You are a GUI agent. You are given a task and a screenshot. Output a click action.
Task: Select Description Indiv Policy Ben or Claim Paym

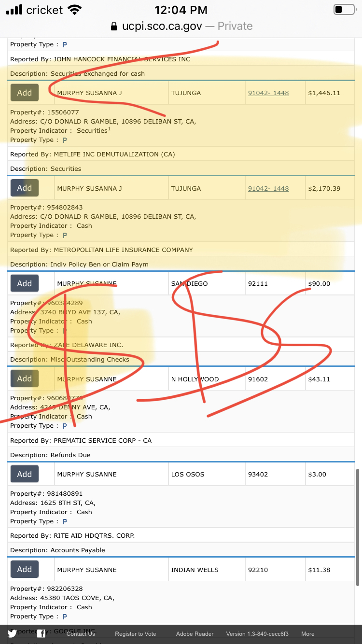point(79,264)
